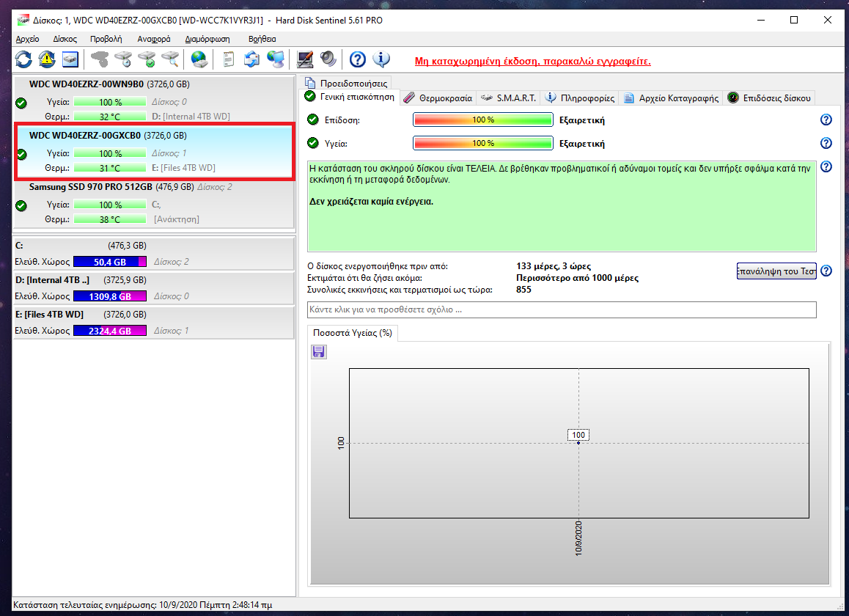
Task: Click the info speech bubble toolbar icon
Action: [x=381, y=59]
